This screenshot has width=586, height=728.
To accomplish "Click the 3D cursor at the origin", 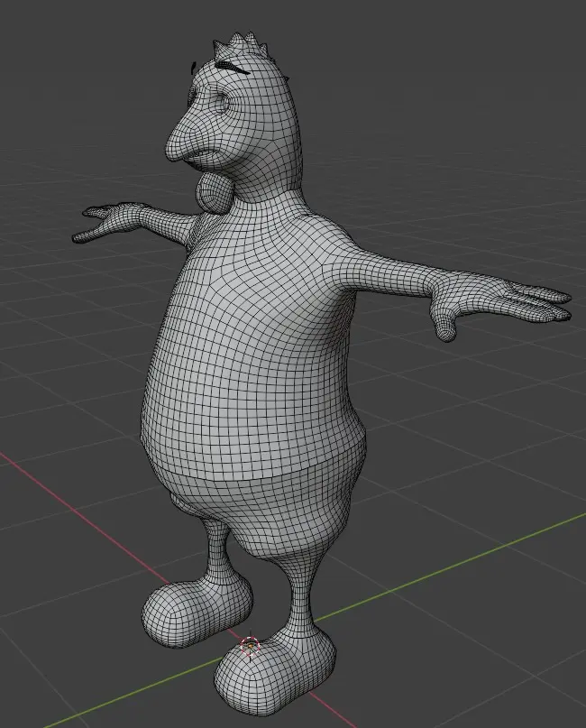I will pyautogui.click(x=250, y=646).
